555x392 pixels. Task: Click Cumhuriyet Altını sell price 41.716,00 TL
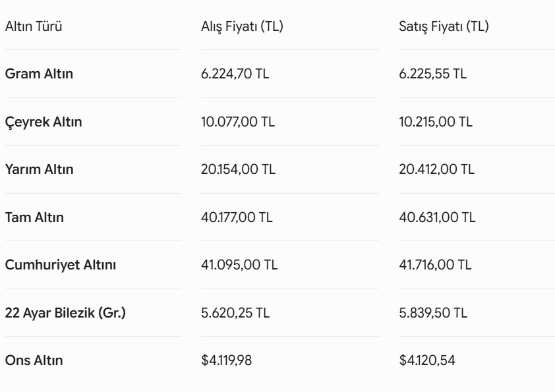[435, 265]
